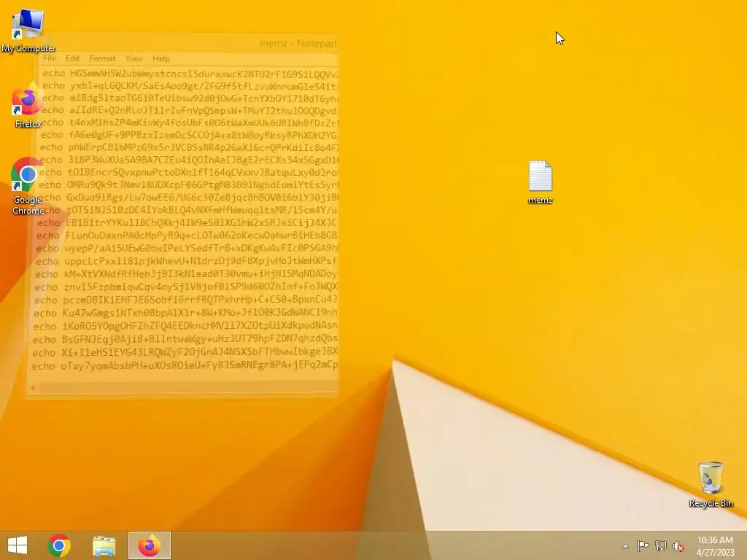Open the Edit menu in Notepad
This screenshot has width=747, height=560.
pyautogui.click(x=72, y=58)
